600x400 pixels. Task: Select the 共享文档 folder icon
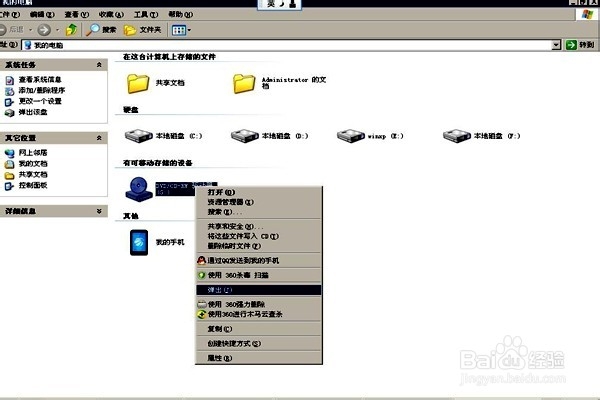(x=138, y=83)
